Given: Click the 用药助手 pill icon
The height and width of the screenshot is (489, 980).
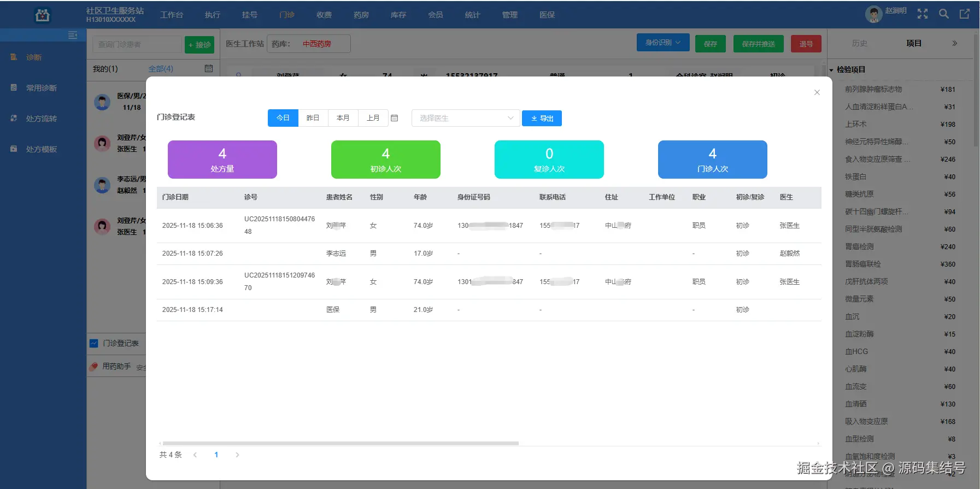Looking at the screenshot, I should tap(94, 367).
